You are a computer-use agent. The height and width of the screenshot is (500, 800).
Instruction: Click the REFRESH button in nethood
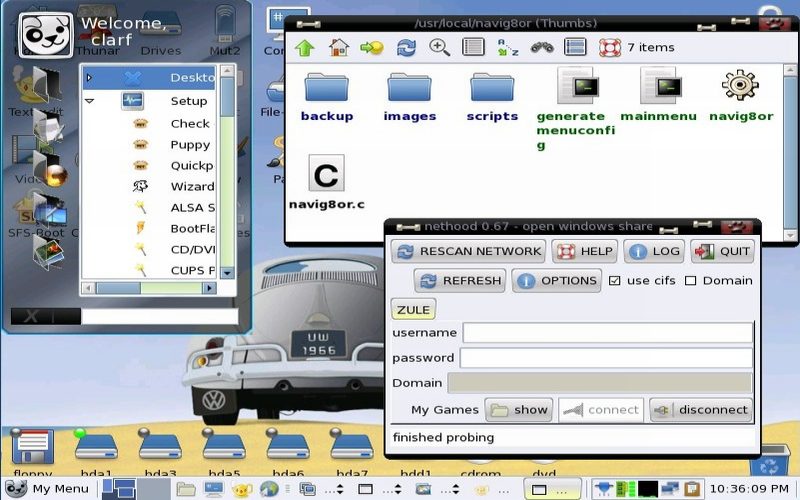click(x=460, y=281)
